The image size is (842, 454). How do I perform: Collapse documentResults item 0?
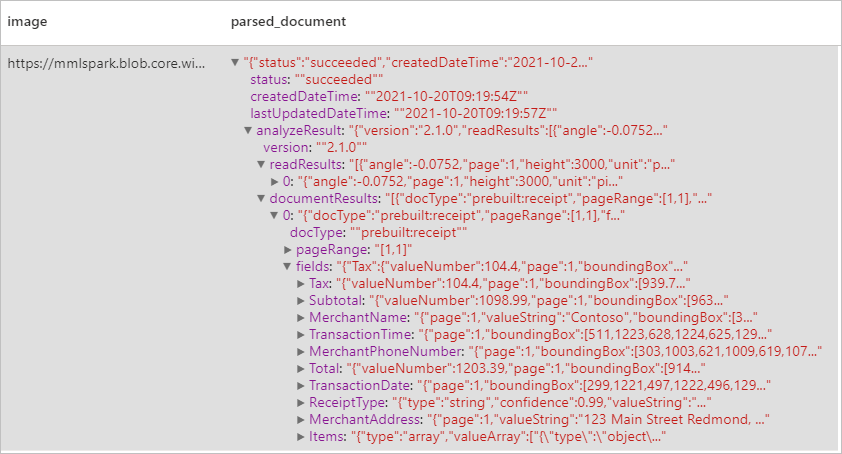(x=274, y=215)
